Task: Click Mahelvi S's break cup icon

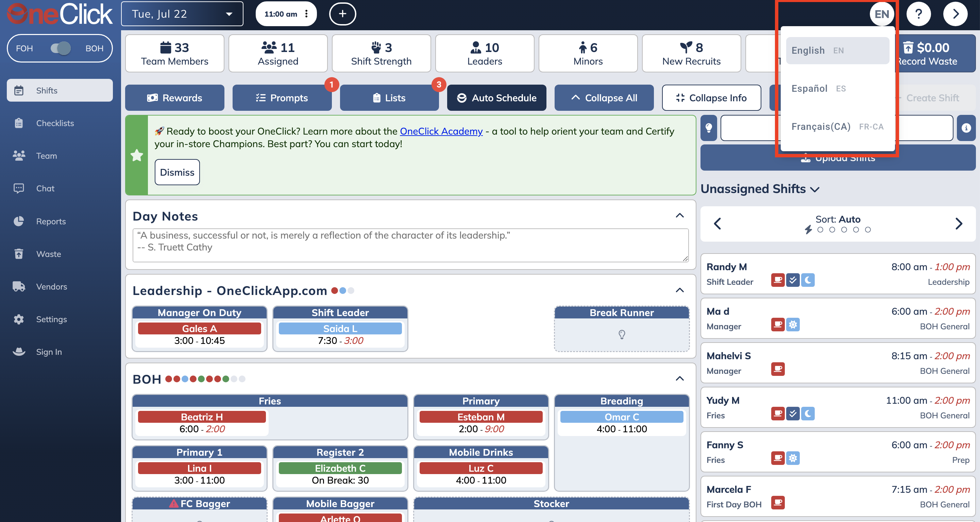Action: coord(778,369)
